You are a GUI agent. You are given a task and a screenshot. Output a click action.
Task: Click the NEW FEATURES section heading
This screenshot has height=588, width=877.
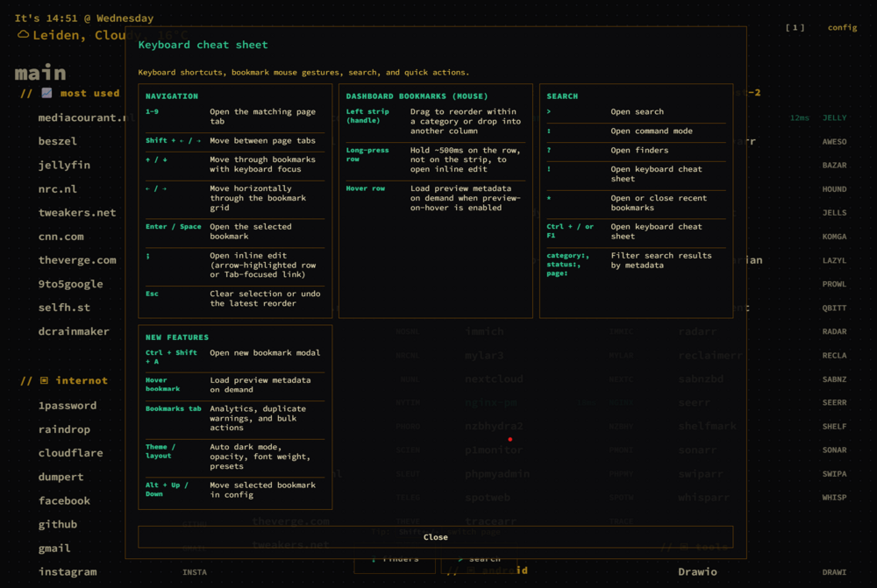pos(177,337)
